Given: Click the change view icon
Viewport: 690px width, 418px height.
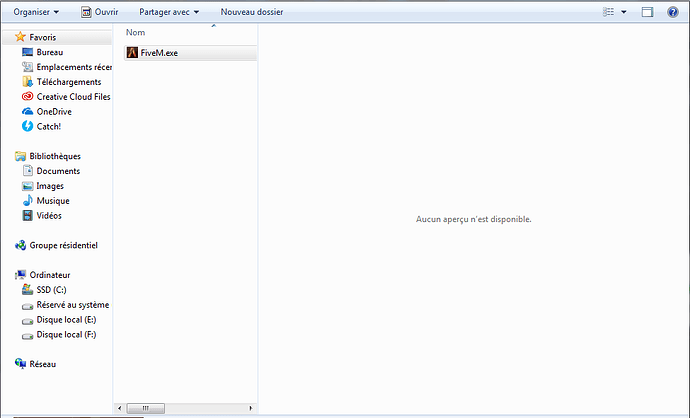Looking at the screenshot, I should tap(608, 12).
